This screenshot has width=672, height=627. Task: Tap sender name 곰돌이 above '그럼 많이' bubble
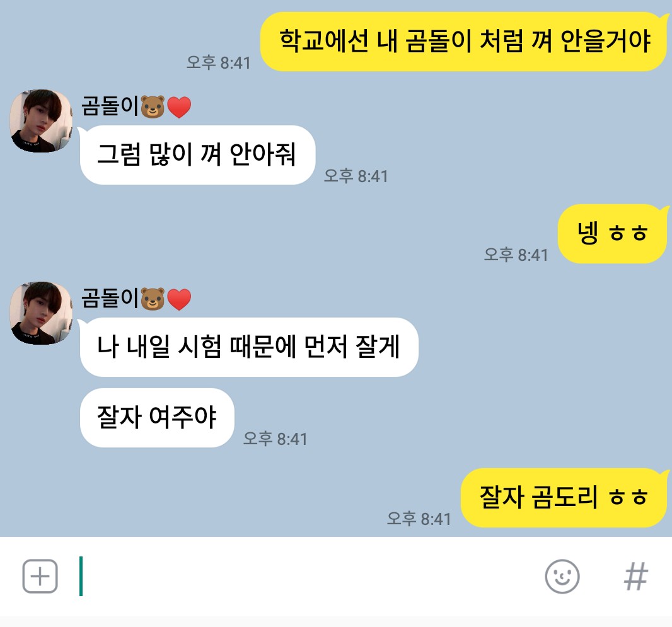pos(110,106)
